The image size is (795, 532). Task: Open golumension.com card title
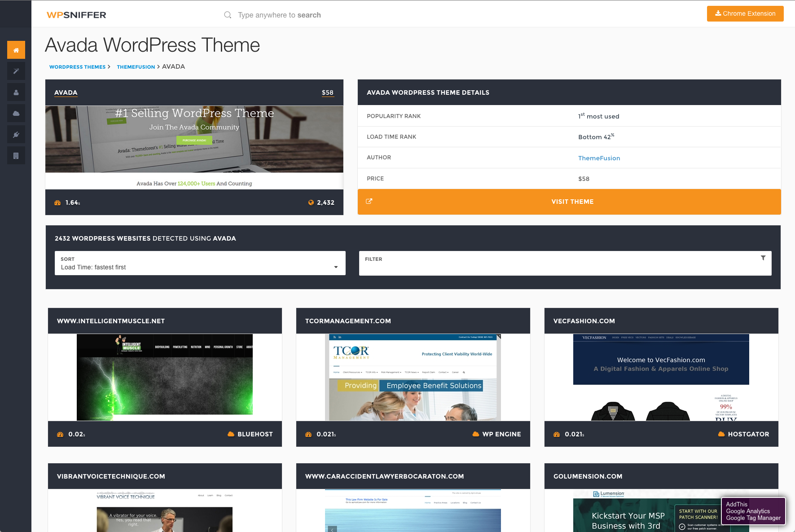pos(588,476)
